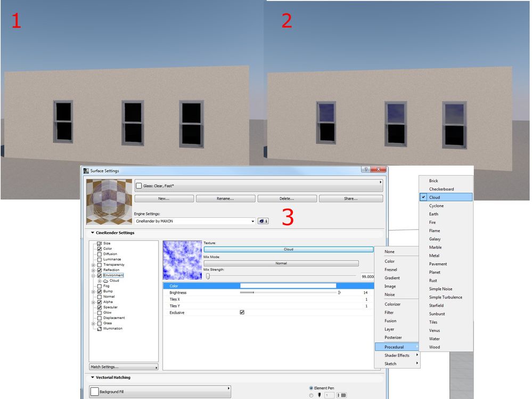Click the Brightness slider track

[288, 292]
